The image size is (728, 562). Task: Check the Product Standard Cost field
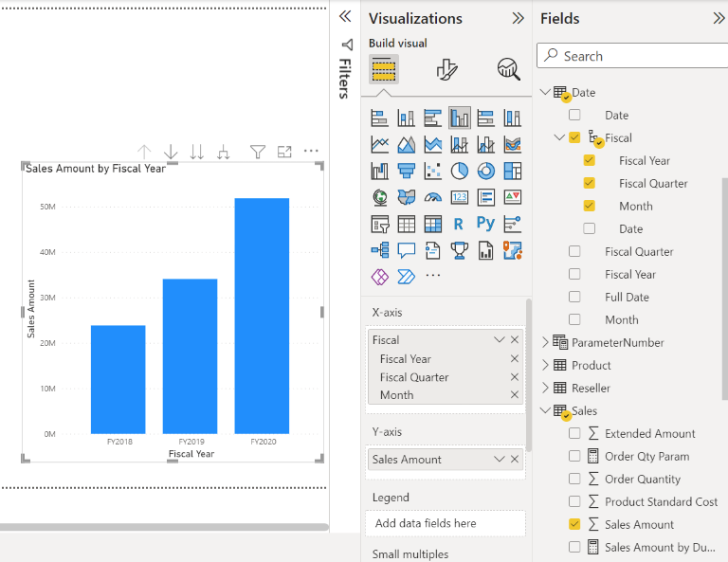[x=574, y=501]
